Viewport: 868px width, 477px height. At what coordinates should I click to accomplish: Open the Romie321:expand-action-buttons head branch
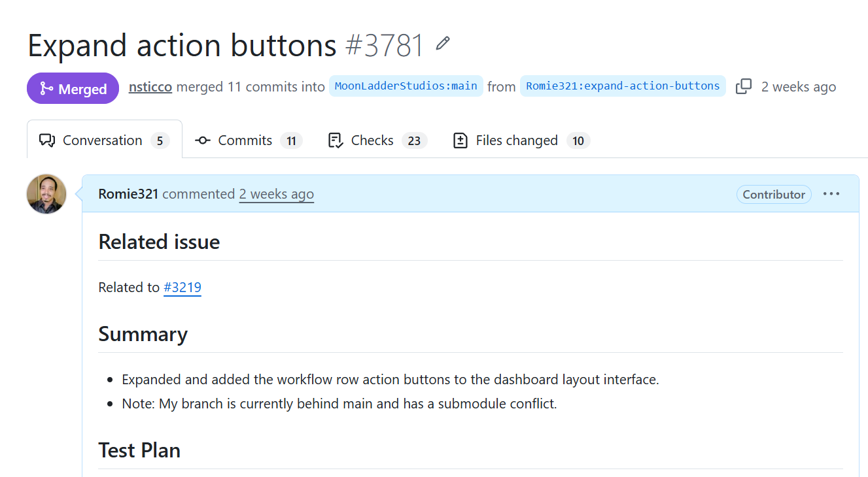pos(623,86)
